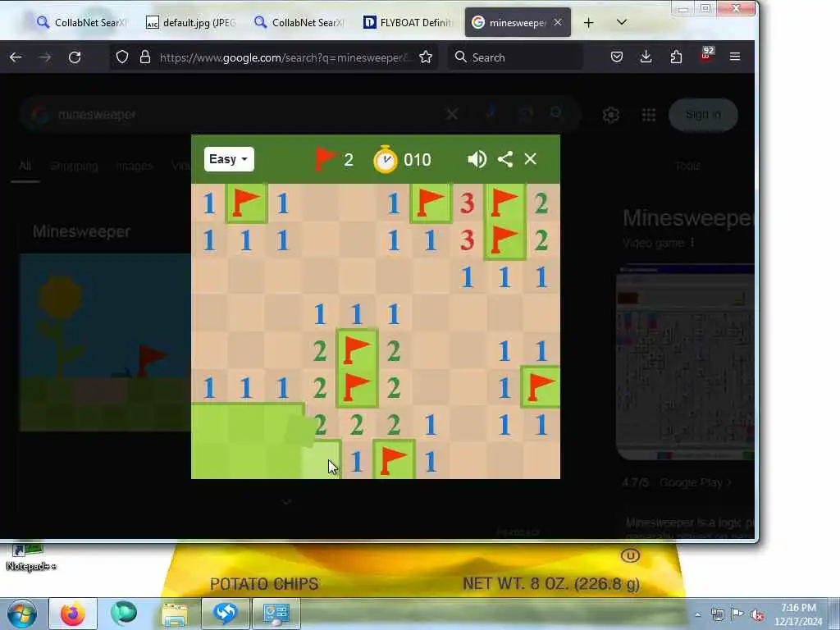Open the Easy difficulty dropdown
This screenshot has height=630, width=840.
click(x=229, y=159)
